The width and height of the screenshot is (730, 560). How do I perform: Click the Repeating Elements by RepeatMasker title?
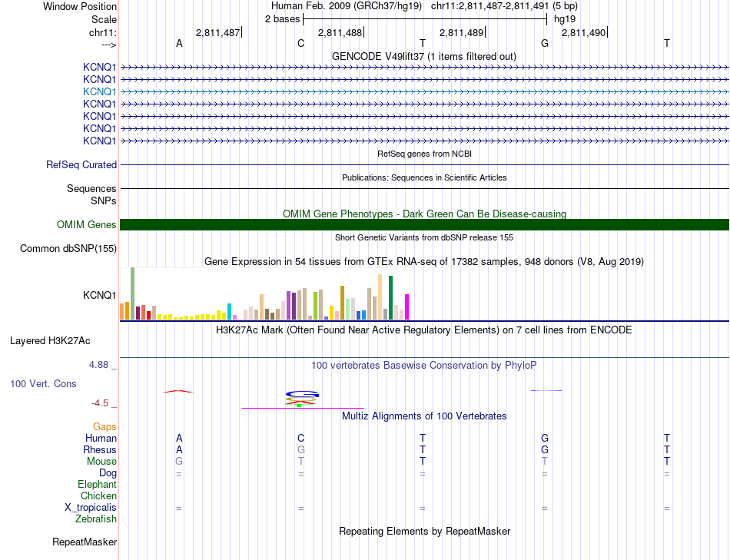click(x=424, y=531)
